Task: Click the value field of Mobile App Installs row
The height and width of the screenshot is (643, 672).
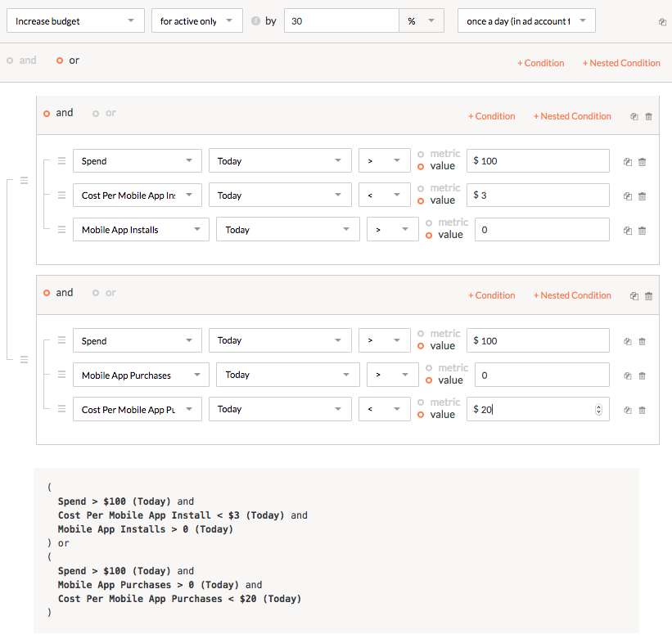Action: [x=542, y=229]
